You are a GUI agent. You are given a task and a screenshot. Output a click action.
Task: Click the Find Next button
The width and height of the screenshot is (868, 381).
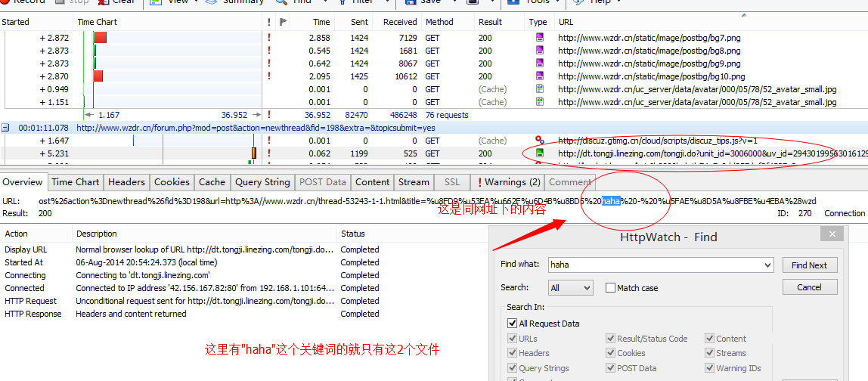tap(809, 265)
